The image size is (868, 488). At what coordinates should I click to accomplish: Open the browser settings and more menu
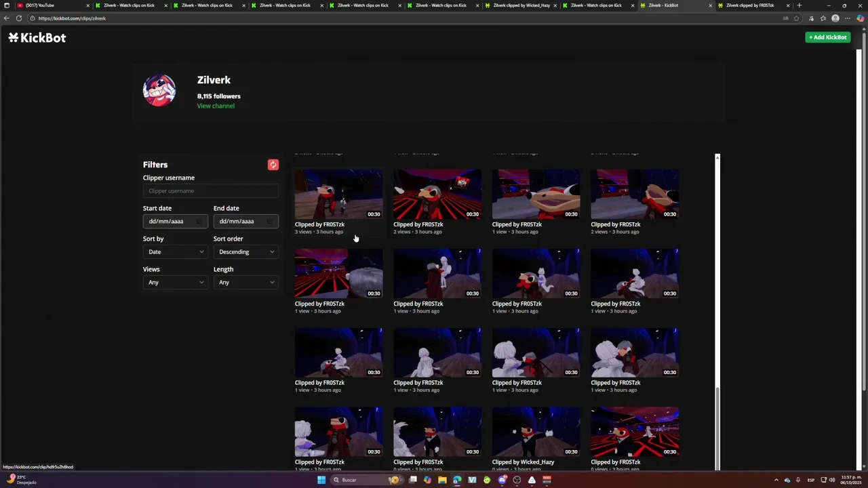(x=847, y=18)
